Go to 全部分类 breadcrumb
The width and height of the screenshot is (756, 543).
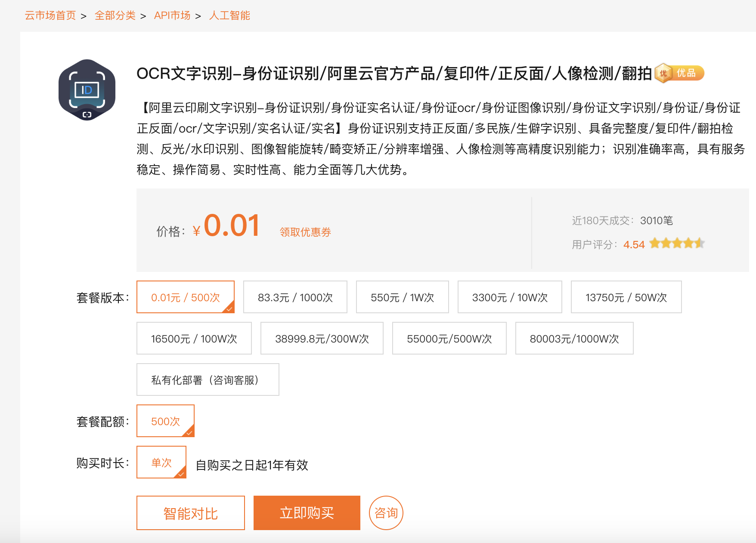(115, 15)
